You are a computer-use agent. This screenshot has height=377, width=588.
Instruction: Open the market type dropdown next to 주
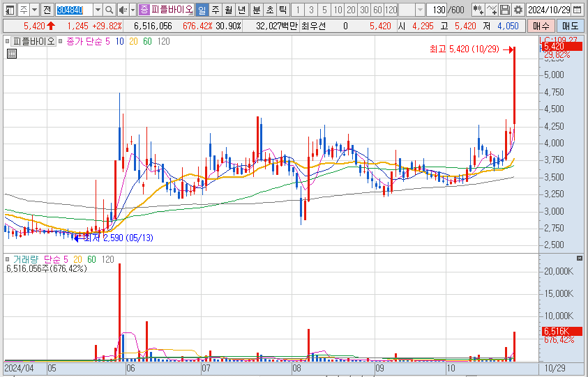click(x=34, y=10)
